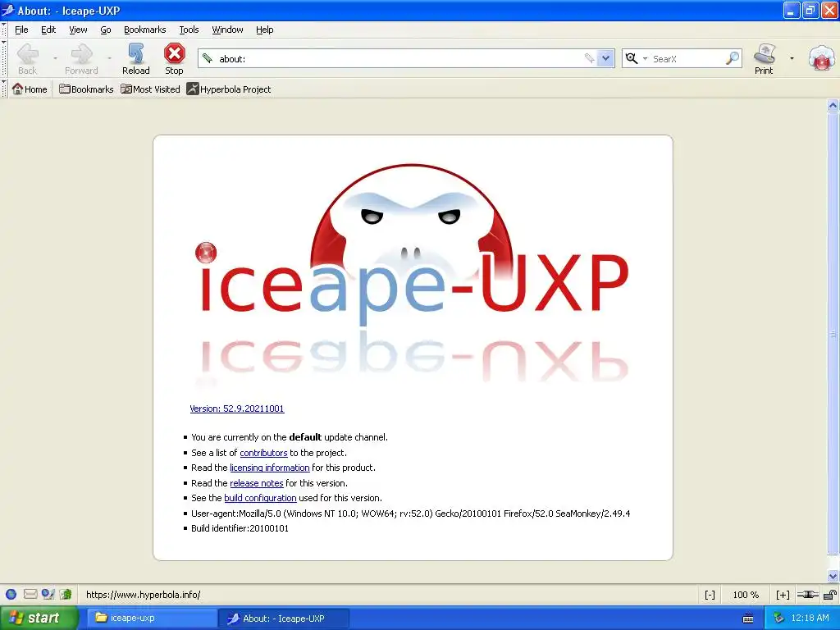840x630 pixels.
Task: Click the Version: 52.9.20211001 link
Action: (237, 409)
